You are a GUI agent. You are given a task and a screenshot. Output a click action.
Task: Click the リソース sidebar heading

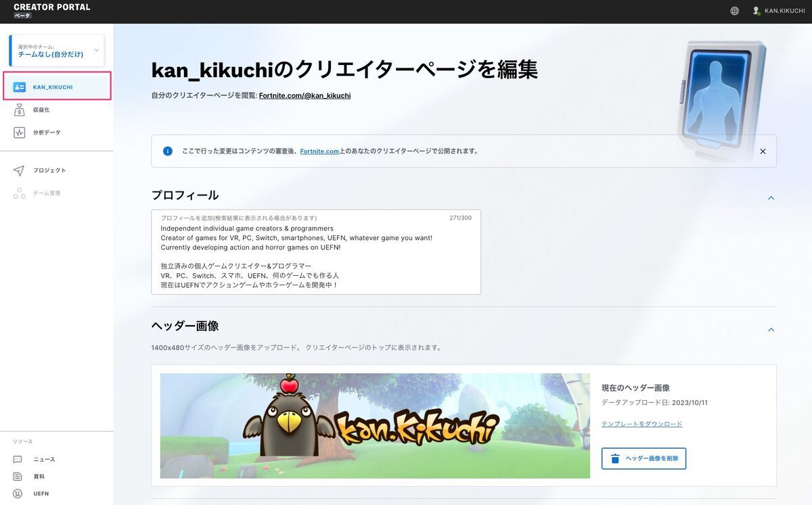(x=23, y=441)
